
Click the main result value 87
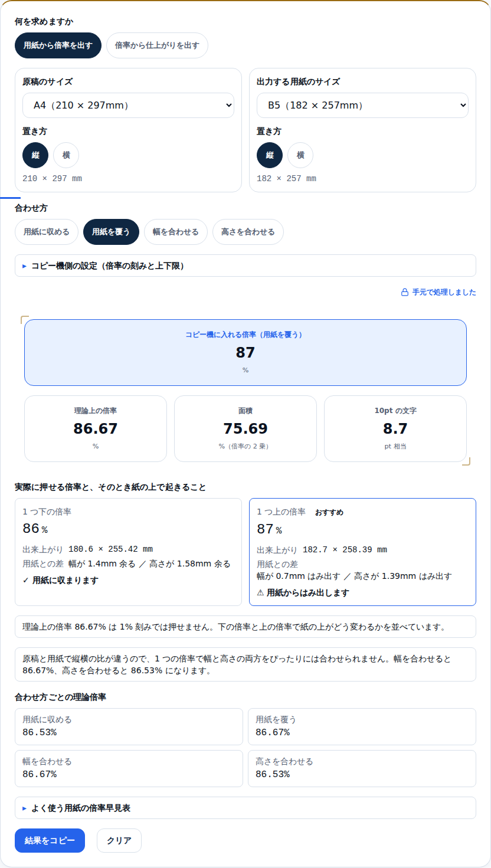click(x=245, y=352)
